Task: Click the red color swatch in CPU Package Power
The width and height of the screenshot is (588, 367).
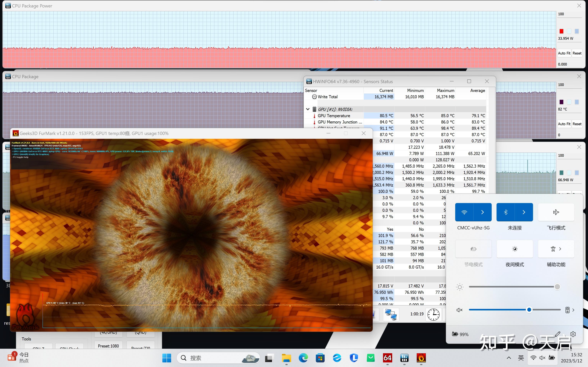Action: [x=561, y=31]
